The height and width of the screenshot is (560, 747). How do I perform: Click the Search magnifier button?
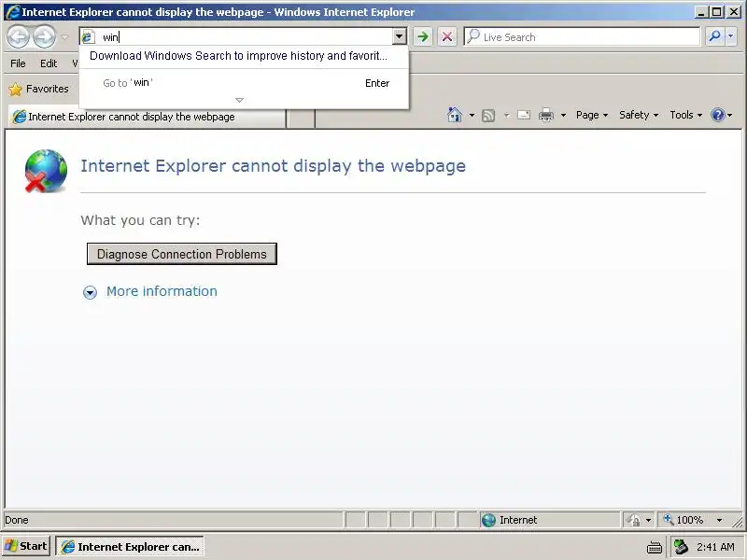click(714, 36)
